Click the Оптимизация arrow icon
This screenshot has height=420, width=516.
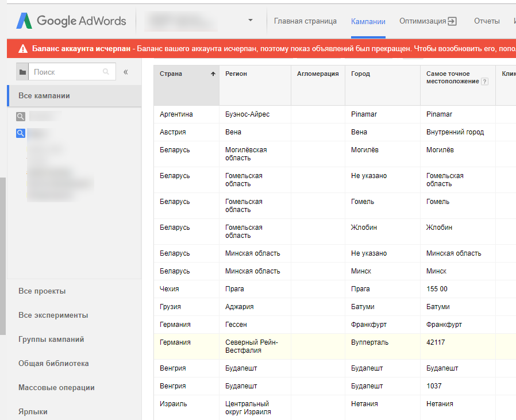tap(452, 21)
